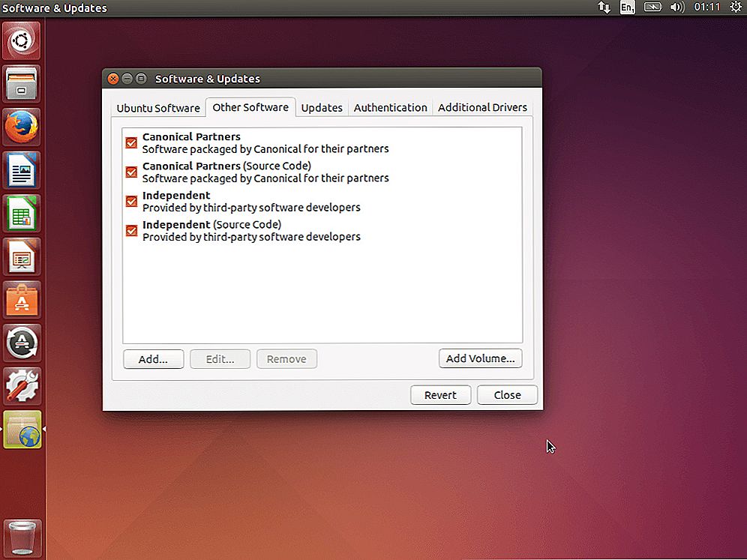
Task: Maximize the Software & Updates window
Action: point(141,79)
